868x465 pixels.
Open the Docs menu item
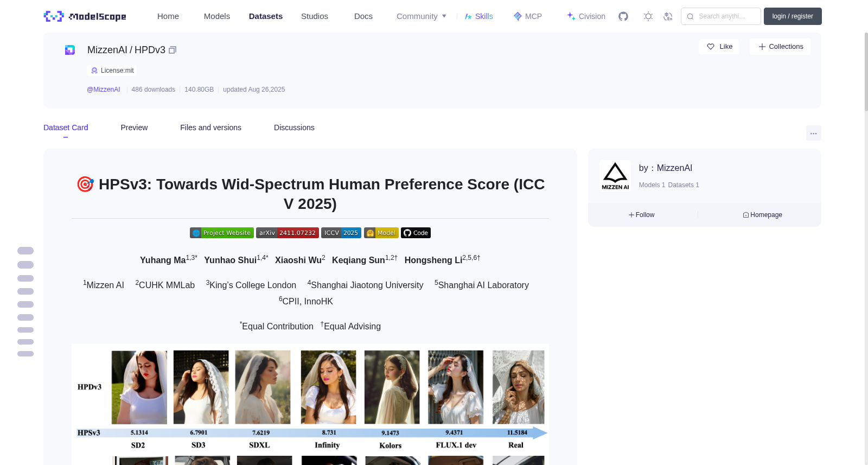(363, 16)
